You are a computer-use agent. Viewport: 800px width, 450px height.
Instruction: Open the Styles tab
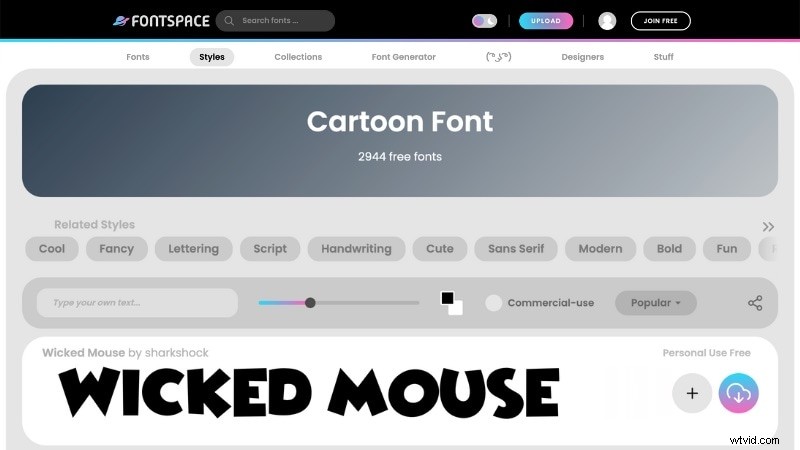212,57
